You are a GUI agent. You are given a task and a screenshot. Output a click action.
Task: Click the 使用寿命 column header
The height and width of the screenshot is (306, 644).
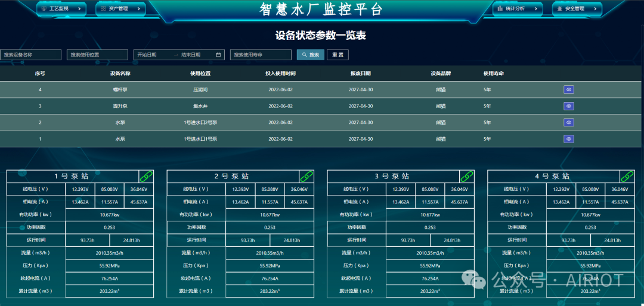click(494, 73)
